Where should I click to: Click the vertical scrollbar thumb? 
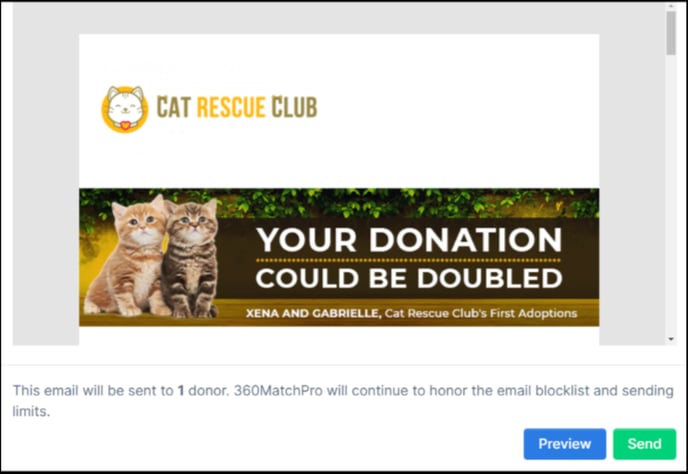tap(671, 33)
